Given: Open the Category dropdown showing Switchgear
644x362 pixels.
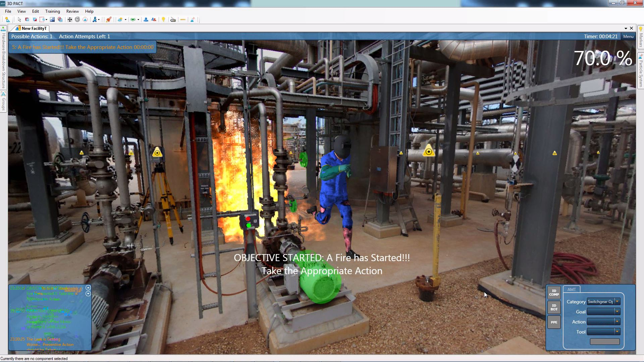Looking at the screenshot, I should (x=617, y=302).
